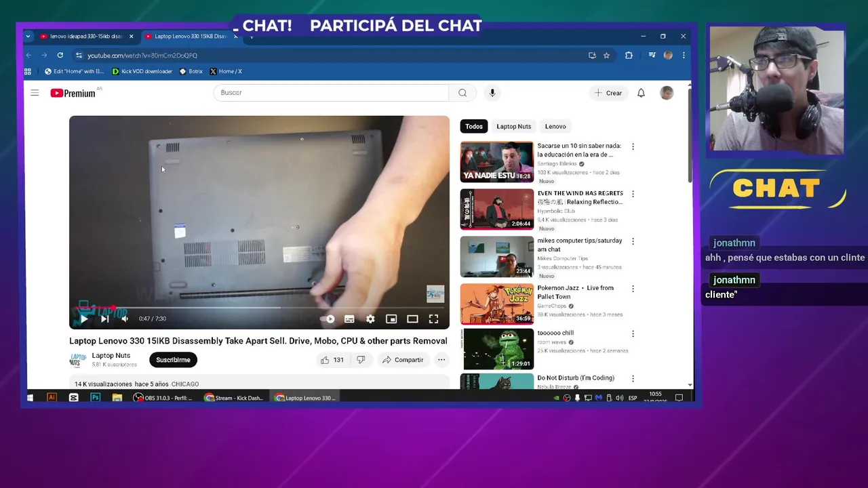Click the Compartir share button

[x=403, y=360]
